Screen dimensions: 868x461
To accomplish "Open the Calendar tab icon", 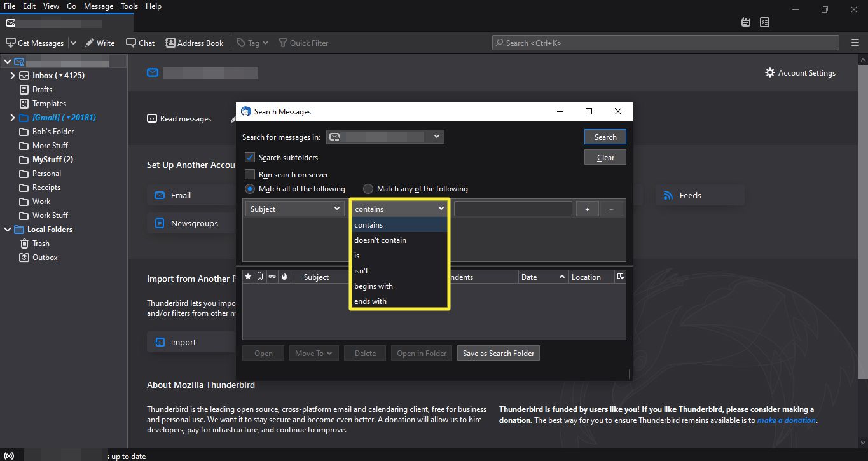I will coord(746,22).
